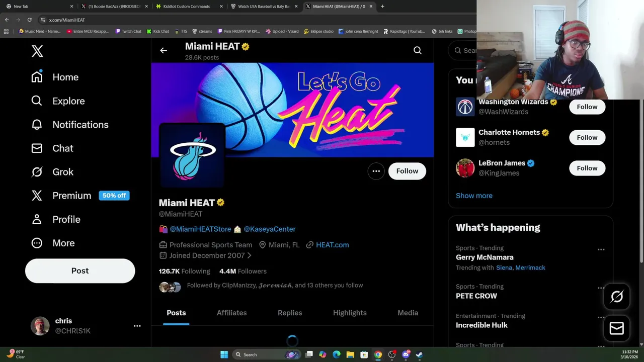Open the @KaseyaCenter mention link
Viewport: 644px width, 362px height.
[x=270, y=229]
